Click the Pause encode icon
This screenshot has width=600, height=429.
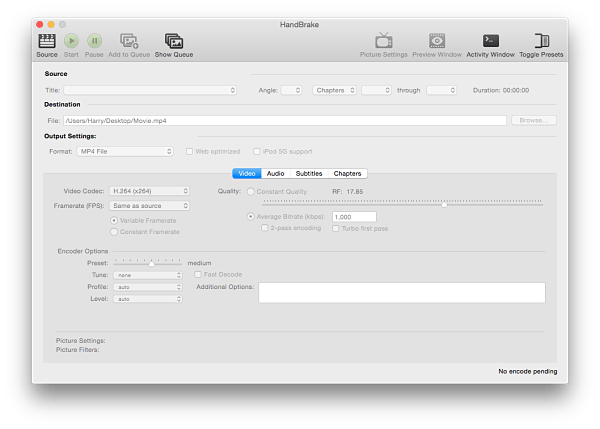pos(94,41)
